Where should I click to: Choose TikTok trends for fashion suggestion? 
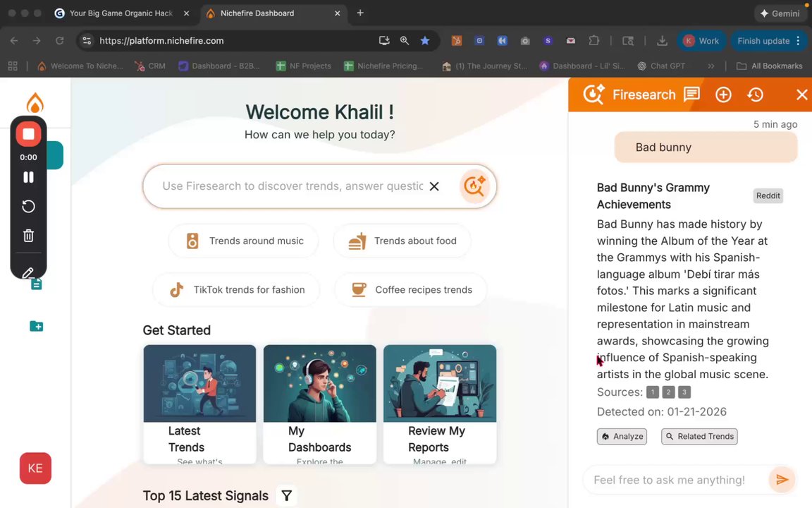[236, 290]
